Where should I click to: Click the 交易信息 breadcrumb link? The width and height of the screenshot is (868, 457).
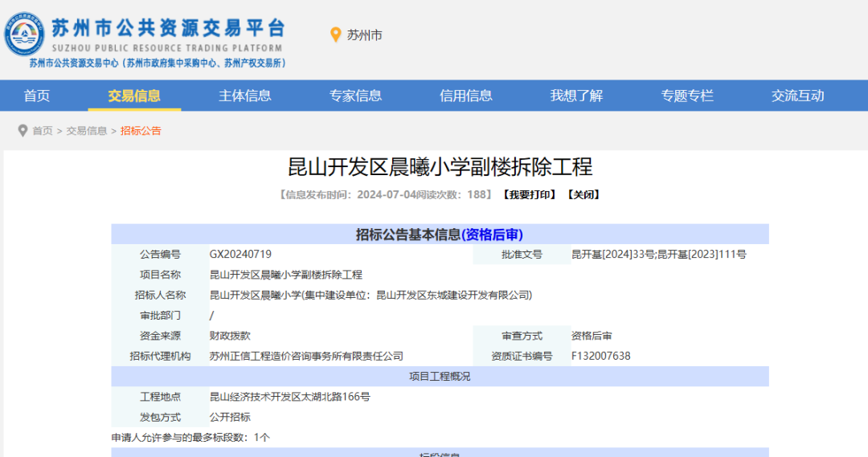[87, 131]
